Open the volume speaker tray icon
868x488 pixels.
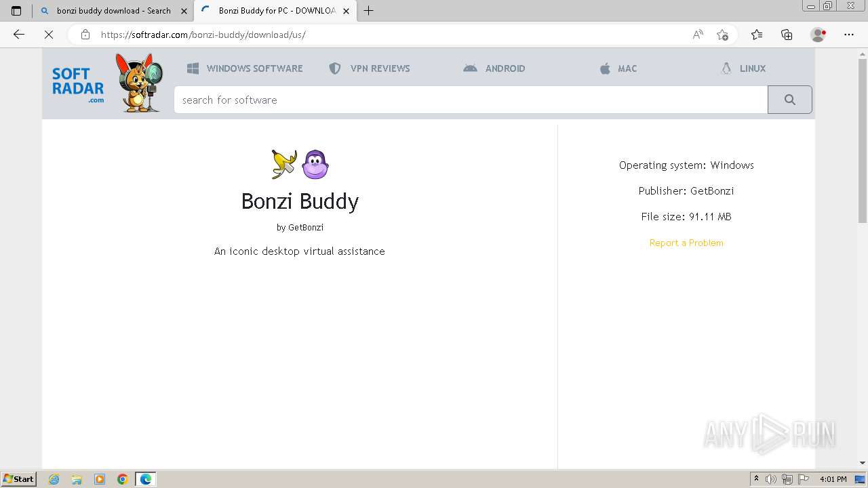click(770, 479)
